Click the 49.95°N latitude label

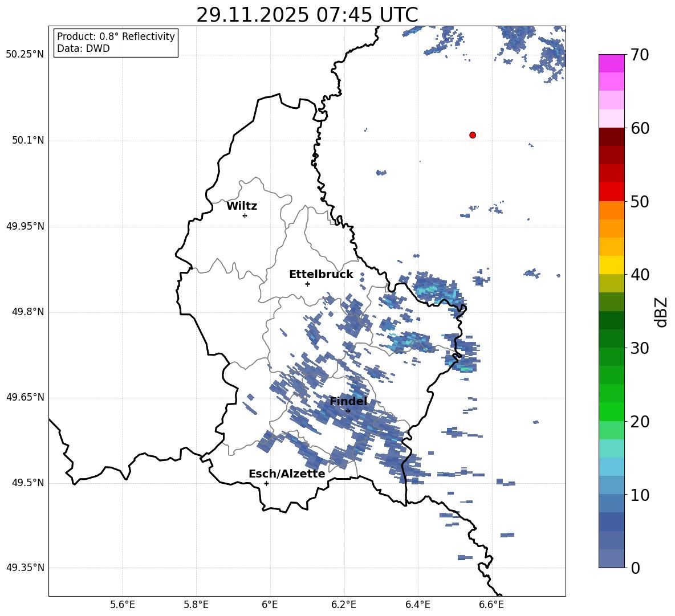(25, 226)
